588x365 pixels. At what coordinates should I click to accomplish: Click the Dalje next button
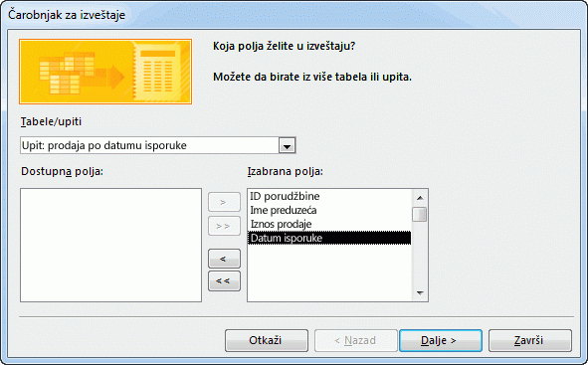tap(441, 340)
